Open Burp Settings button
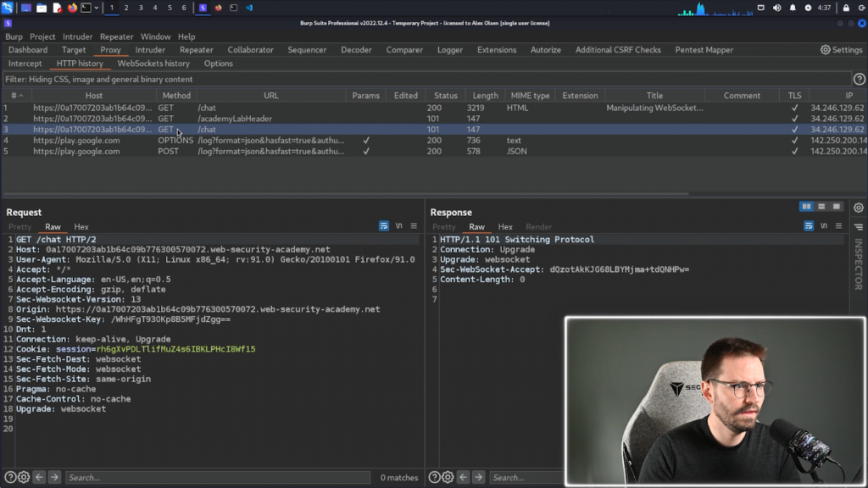The image size is (868, 488). [841, 50]
